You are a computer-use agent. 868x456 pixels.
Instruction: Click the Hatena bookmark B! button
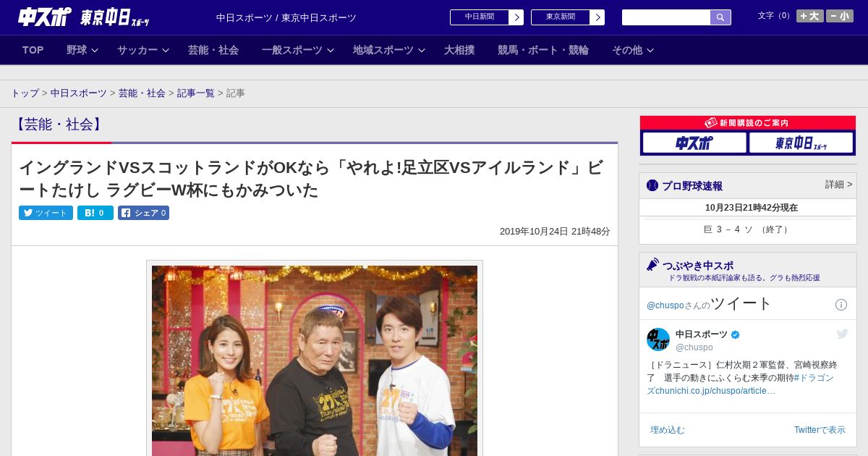(95, 213)
